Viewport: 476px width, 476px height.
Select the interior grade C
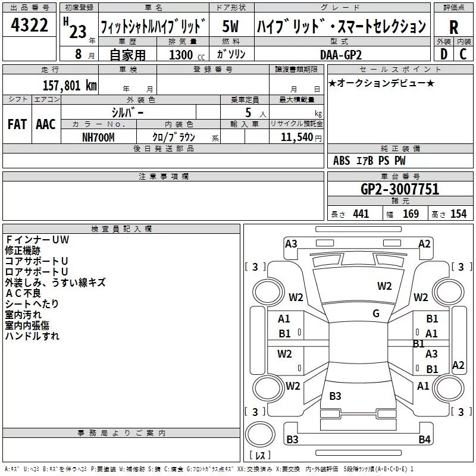[463, 54]
